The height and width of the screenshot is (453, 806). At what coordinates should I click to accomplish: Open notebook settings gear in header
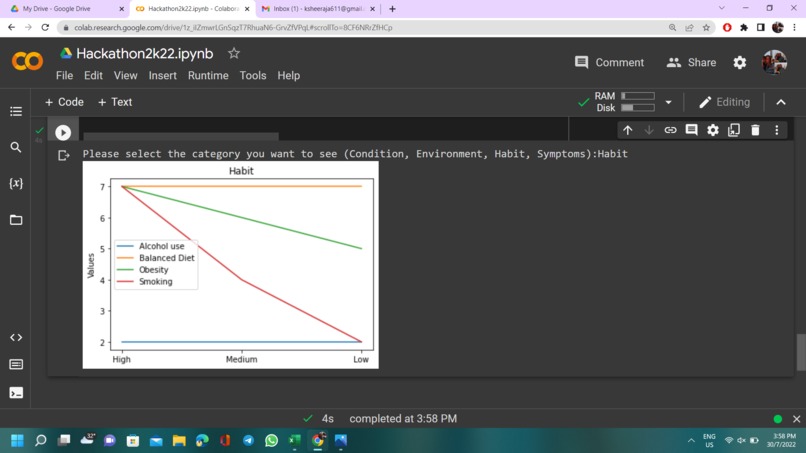click(x=740, y=62)
